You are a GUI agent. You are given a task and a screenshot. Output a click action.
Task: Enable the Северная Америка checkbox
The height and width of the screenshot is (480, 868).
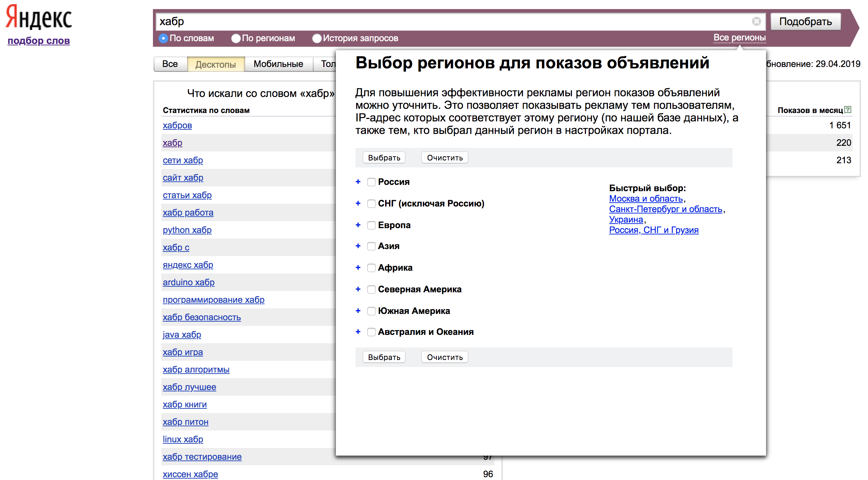pos(372,290)
